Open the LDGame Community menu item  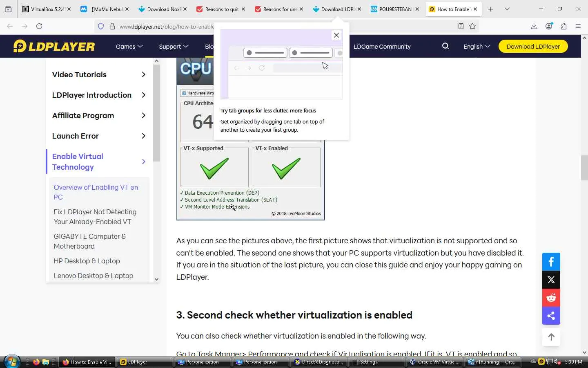click(382, 47)
